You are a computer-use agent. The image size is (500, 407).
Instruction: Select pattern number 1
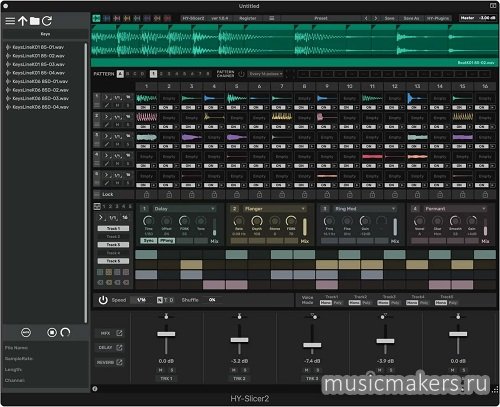click(x=153, y=74)
